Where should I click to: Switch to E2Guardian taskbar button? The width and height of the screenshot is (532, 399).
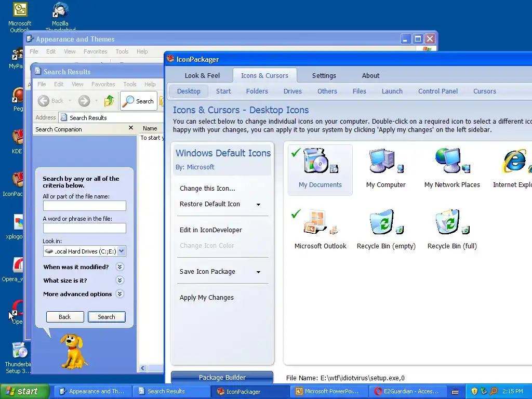(x=407, y=391)
